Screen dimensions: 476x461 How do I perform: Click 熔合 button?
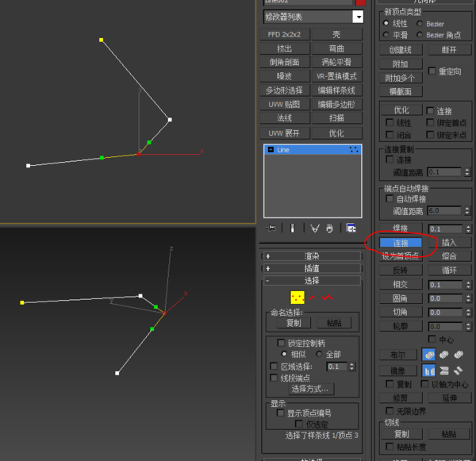pyautogui.click(x=449, y=256)
